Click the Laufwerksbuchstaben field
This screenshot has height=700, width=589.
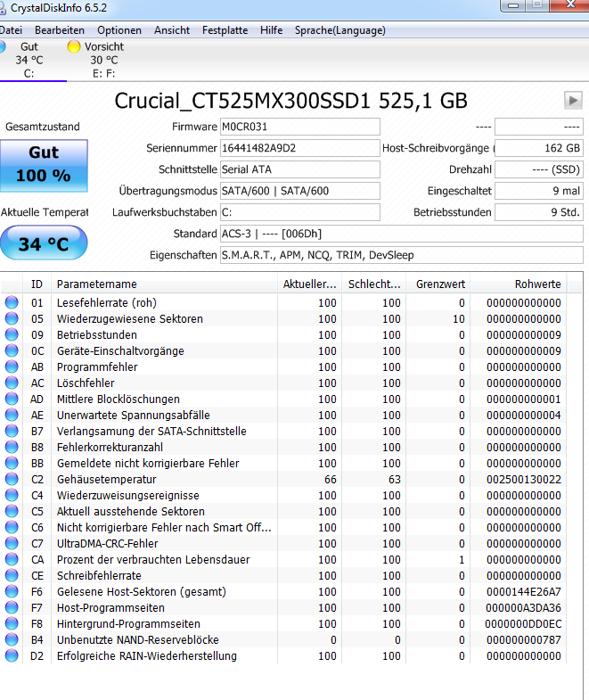(300, 212)
